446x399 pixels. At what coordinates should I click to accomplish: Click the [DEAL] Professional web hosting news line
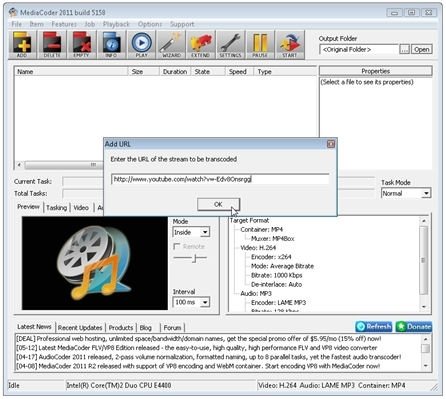199,339
